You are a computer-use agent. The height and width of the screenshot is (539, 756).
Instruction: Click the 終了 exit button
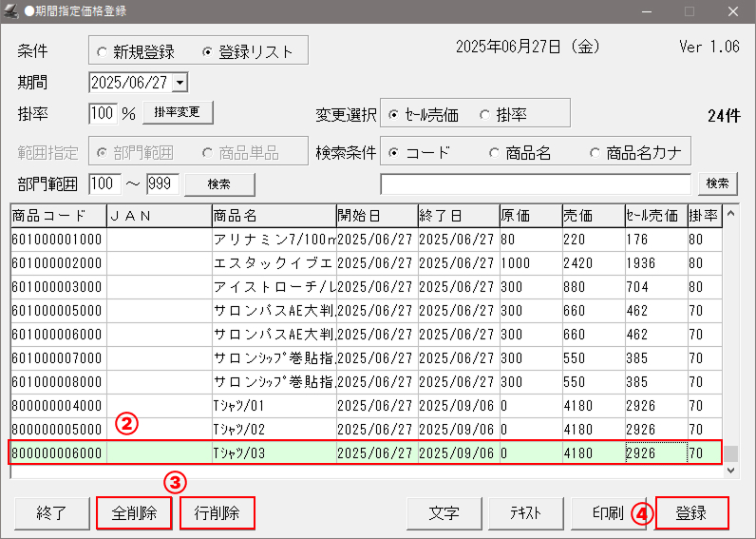(50, 513)
